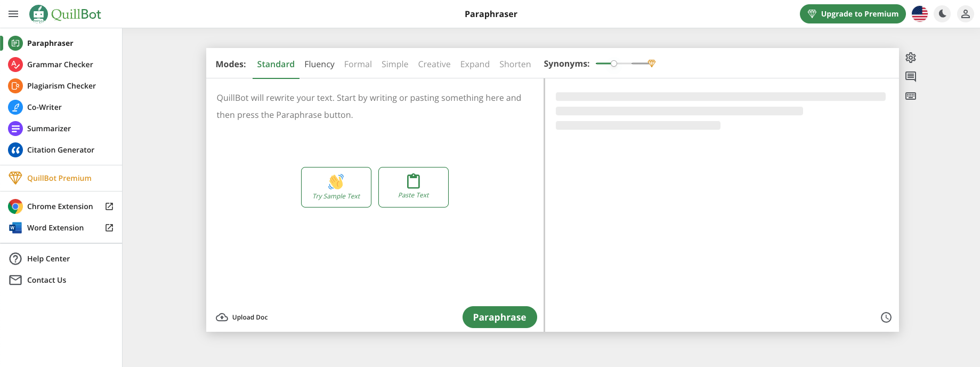This screenshot has height=367, width=980.
Task: Open the Citation Generator label
Action: pos(61,150)
